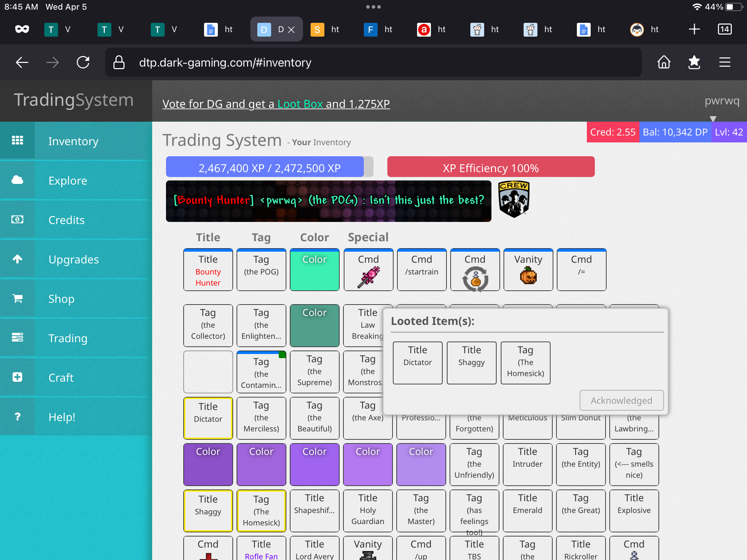Select the darkest purple Color swatch
The height and width of the screenshot is (560, 747).
[208, 464]
